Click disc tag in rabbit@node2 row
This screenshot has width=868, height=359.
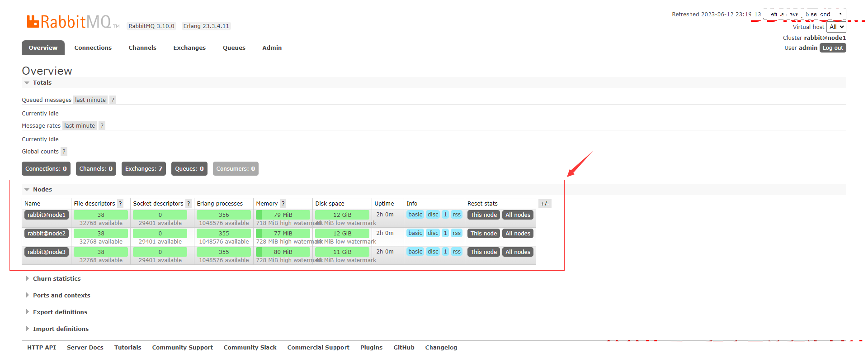433,233
